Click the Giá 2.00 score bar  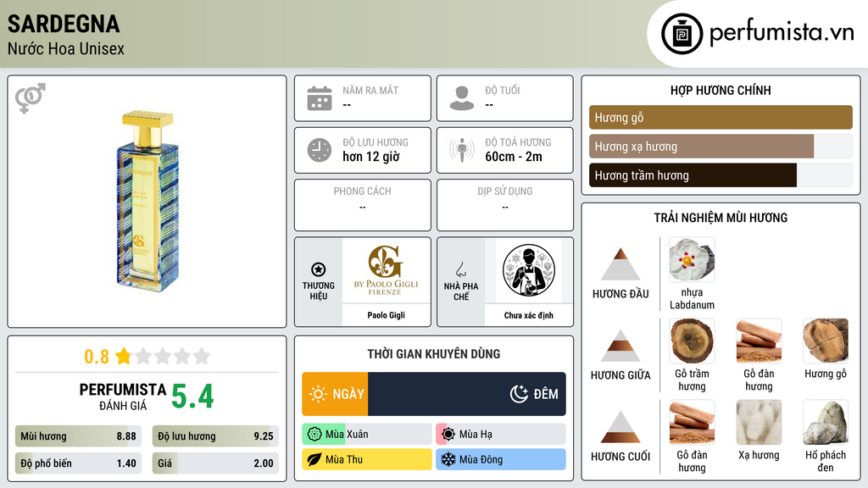(x=215, y=463)
